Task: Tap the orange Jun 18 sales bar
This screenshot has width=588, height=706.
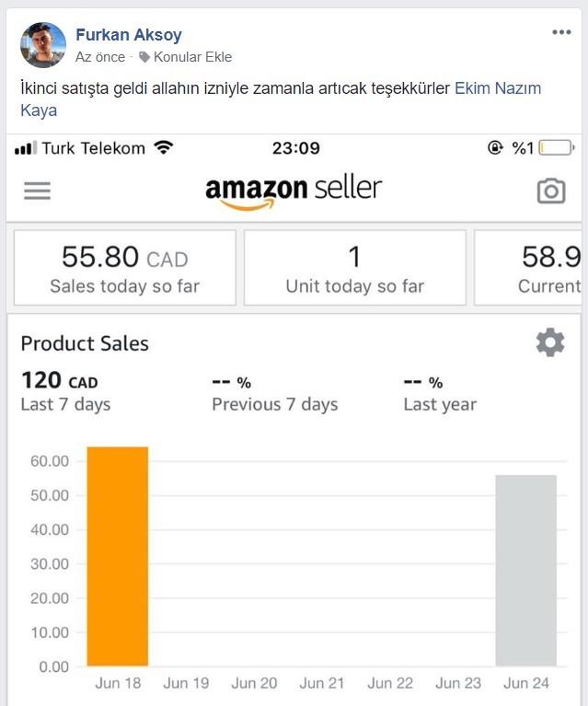Action: 118,557
